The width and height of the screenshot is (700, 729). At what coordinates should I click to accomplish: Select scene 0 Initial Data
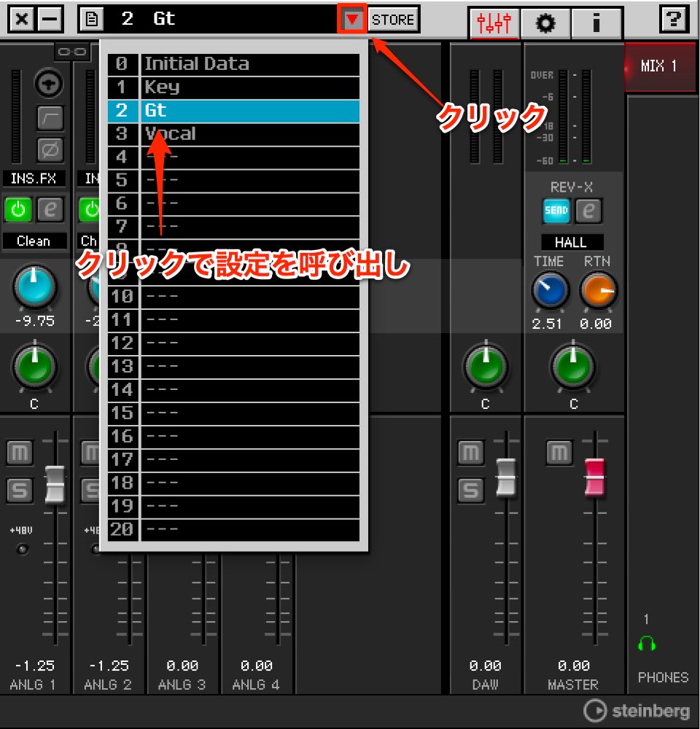click(233, 64)
